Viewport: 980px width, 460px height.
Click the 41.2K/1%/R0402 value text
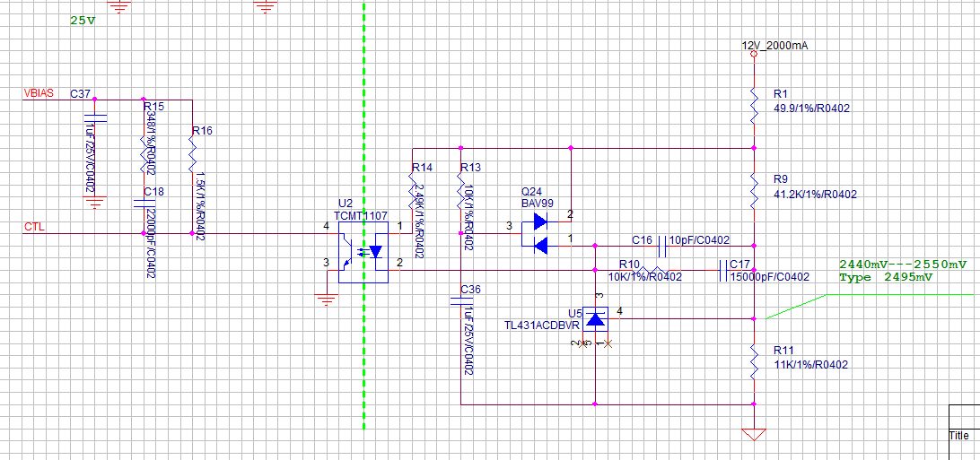(x=815, y=194)
